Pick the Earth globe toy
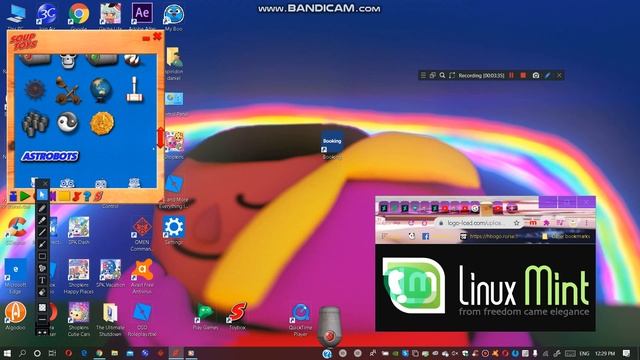Viewport: 640px width, 360px height. pyautogui.click(x=101, y=90)
